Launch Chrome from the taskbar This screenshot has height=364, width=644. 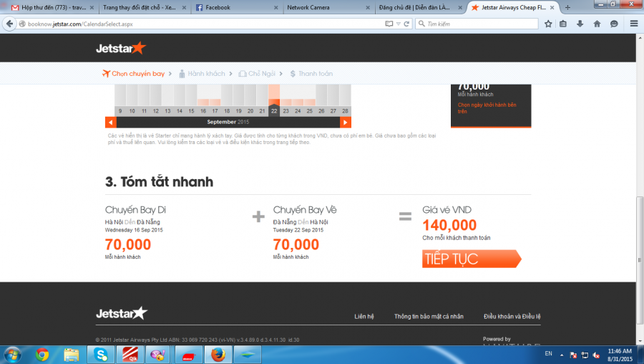click(x=42, y=354)
